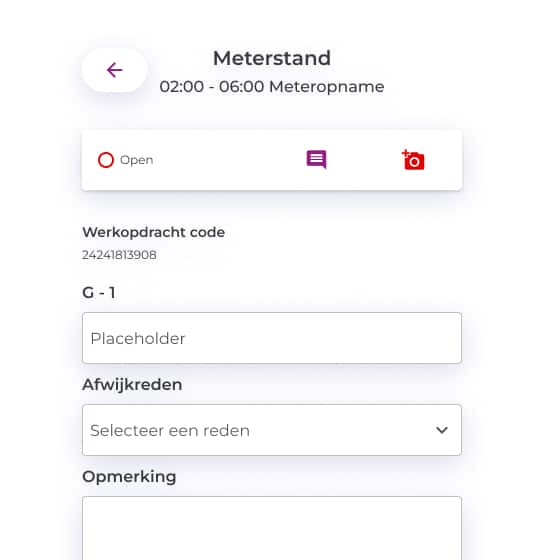Click the plus sign on the camera icon
560x560 pixels.
(x=405, y=153)
